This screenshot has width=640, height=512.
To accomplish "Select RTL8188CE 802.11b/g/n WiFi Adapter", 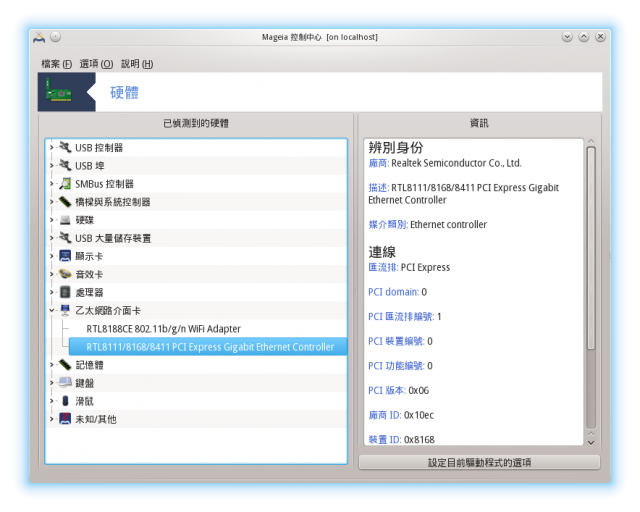I will click(x=163, y=329).
